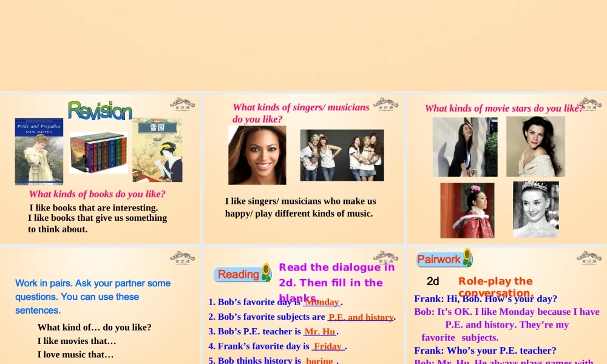Click the green Revision WordArt title
The height and width of the screenshot is (364, 607).
pos(100,110)
